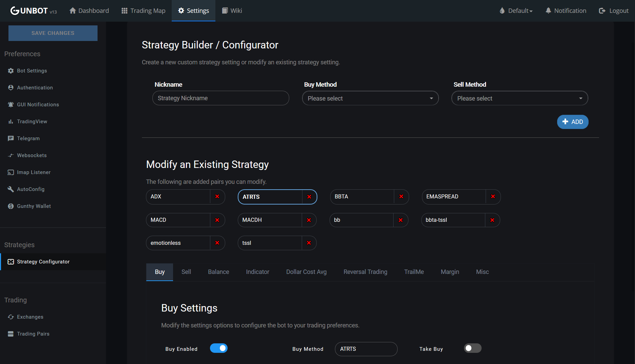Delete the MACD strategy

(217, 220)
